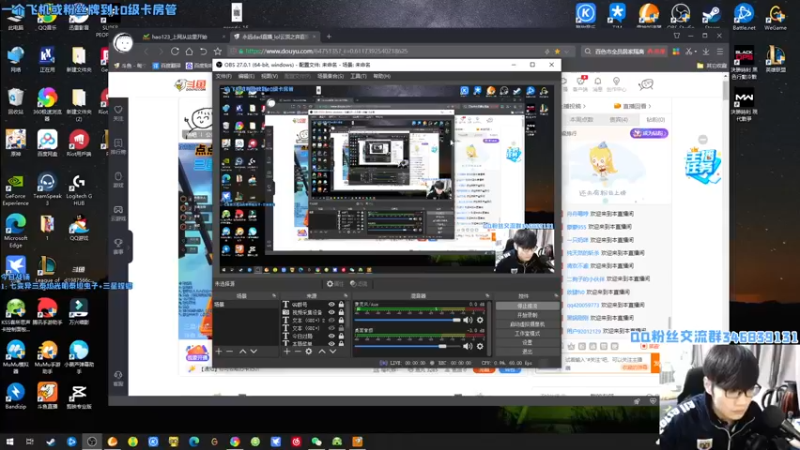Screen dimensions: 800x450
Task: Open source 滤镜 filters button
Action: point(359,284)
